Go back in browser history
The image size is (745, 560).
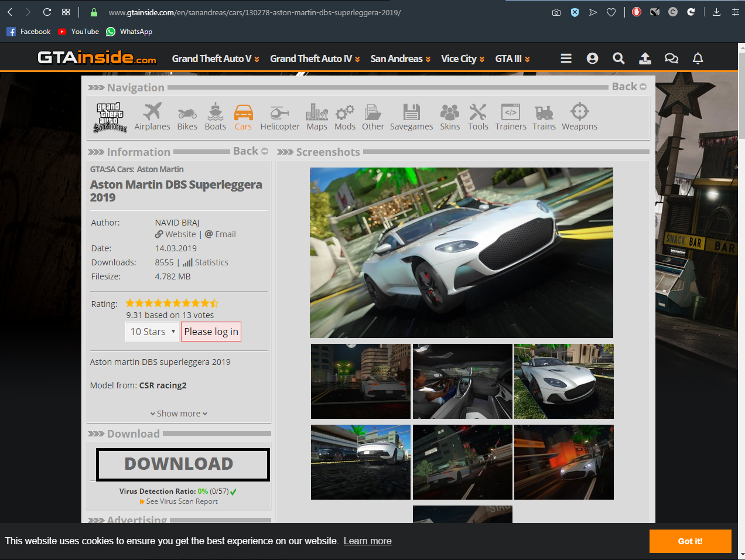click(x=10, y=12)
